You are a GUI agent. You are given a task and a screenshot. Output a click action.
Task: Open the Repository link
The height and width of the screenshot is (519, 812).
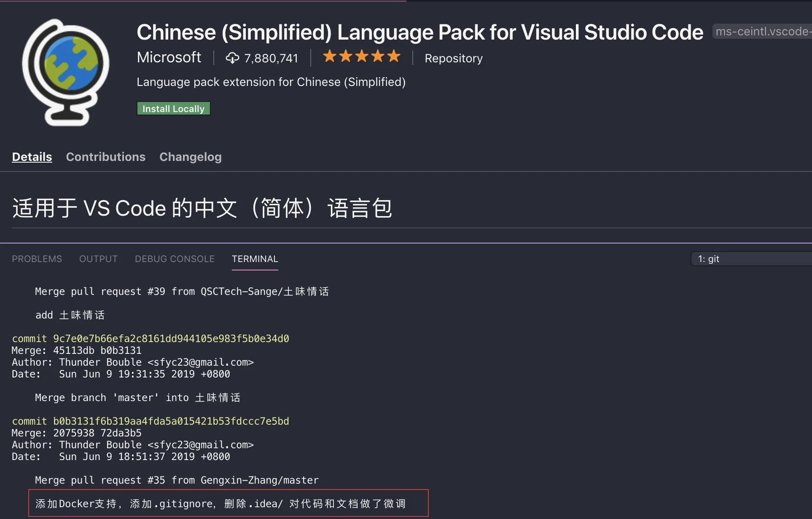[x=453, y=58]
